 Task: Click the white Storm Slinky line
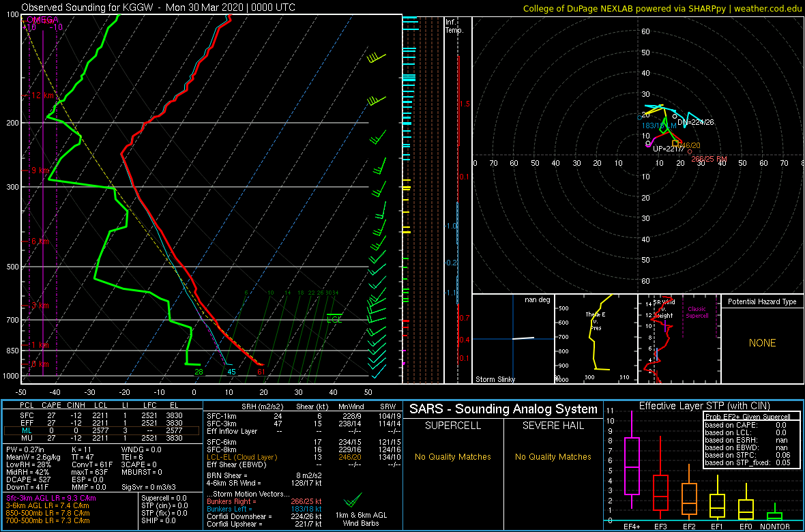coord(523,338)
